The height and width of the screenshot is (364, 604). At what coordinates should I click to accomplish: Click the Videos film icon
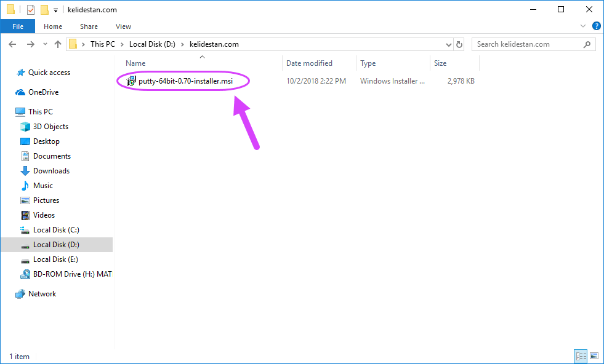[25, 215]
